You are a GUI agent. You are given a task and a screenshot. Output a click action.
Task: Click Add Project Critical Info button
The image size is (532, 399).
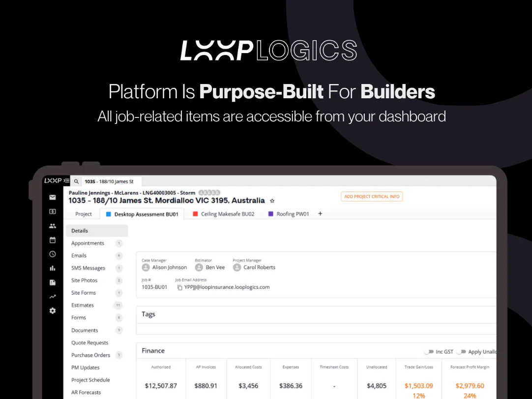[x=372, y=197]
